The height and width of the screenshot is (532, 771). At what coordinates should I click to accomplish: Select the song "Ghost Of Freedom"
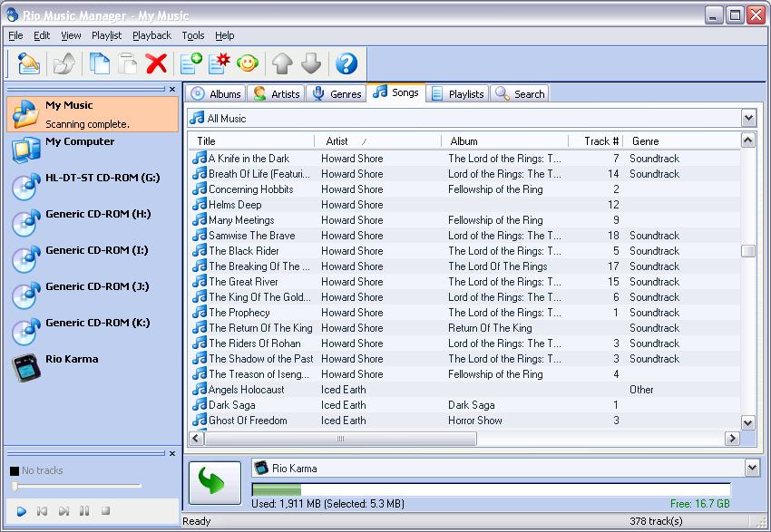tap(464, 421)
